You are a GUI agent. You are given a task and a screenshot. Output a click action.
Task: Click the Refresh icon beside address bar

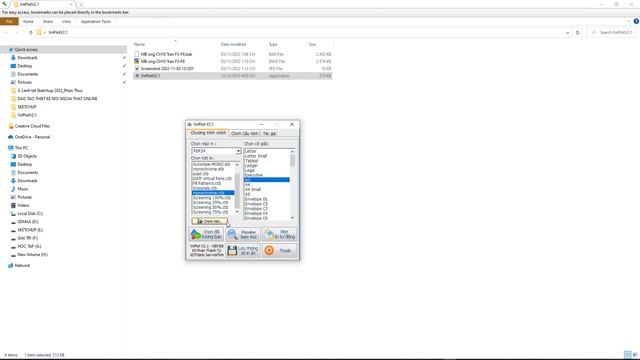click(577, 32)
